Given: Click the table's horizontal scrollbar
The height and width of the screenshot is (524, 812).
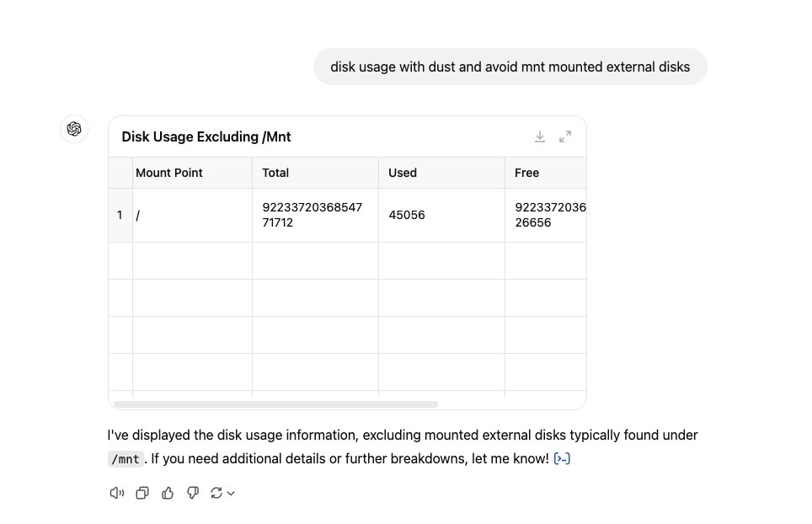Looking at the screenshot, I should 276,404.
